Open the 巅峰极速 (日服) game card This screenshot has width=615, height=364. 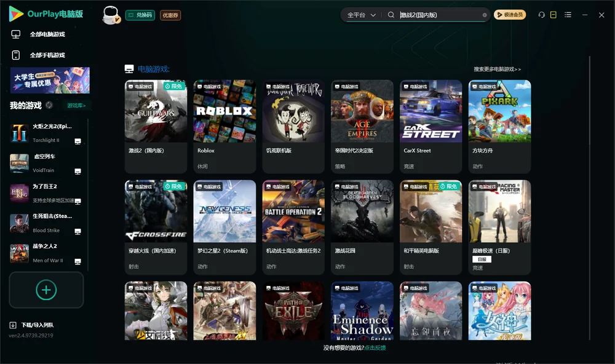pyautogui.click(x=499, y=227)
